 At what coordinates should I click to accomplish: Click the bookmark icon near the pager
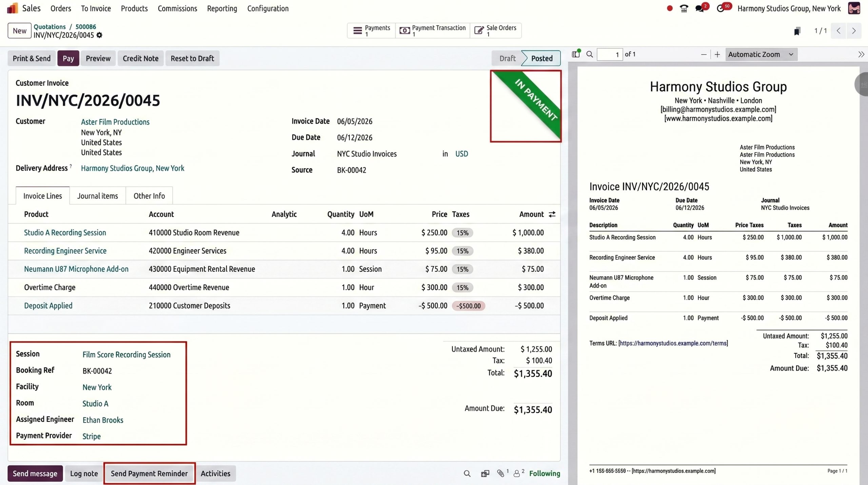coord(797,31)
